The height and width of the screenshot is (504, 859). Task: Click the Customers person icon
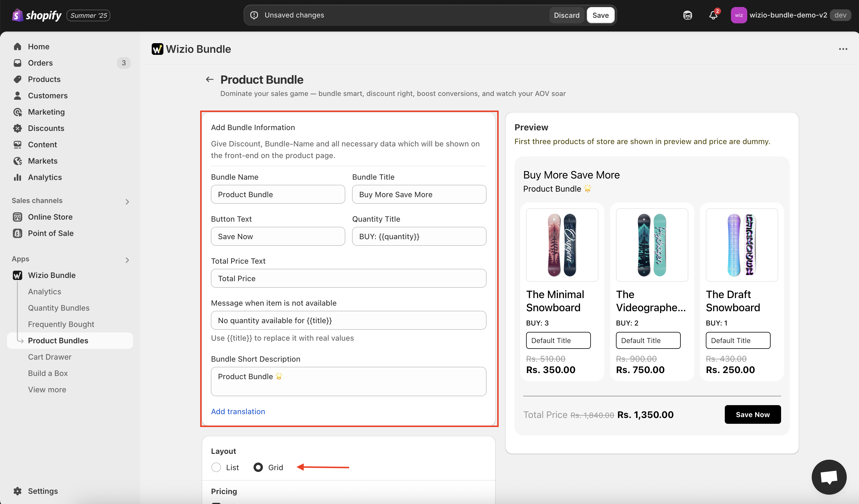(x=18, y=95)
